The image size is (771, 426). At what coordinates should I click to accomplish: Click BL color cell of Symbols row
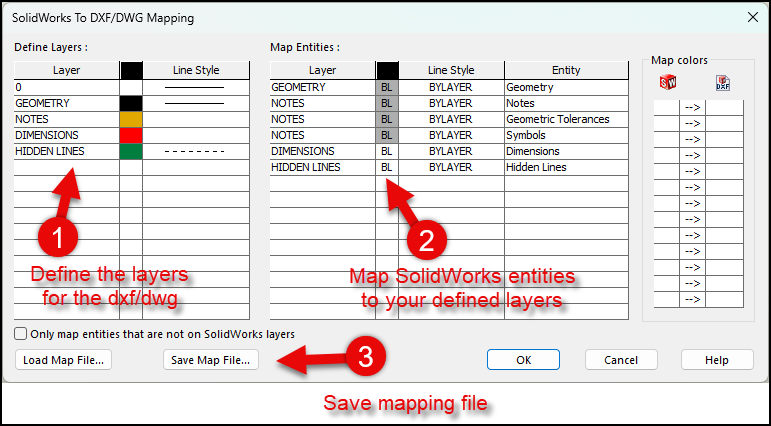[387, 135]
